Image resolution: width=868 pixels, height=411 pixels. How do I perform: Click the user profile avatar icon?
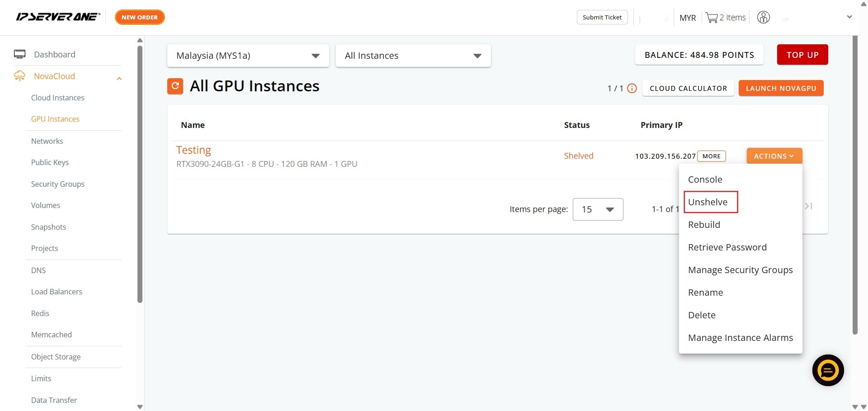[763, 18]
